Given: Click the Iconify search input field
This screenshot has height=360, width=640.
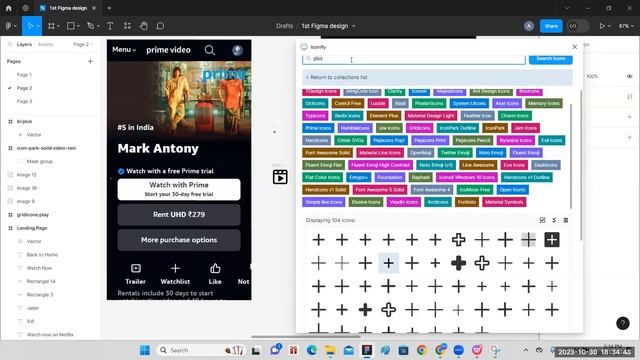Looking at the screenshot, I should 414,59.
